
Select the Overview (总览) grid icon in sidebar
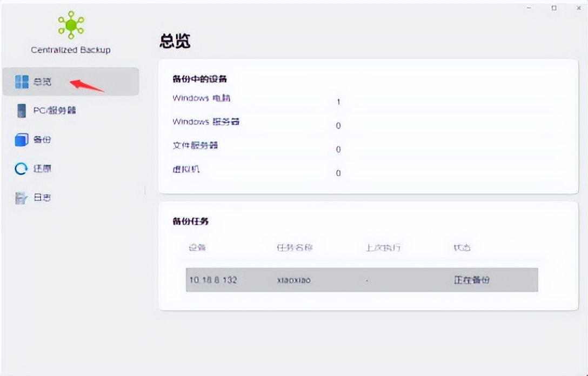22,82
